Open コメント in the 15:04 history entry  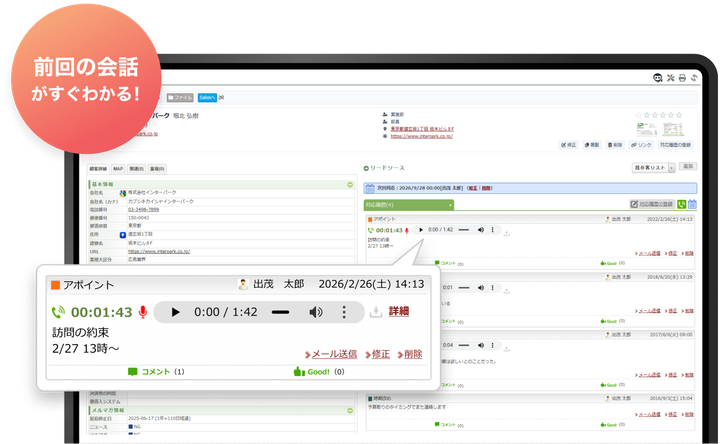click(449, 425)
